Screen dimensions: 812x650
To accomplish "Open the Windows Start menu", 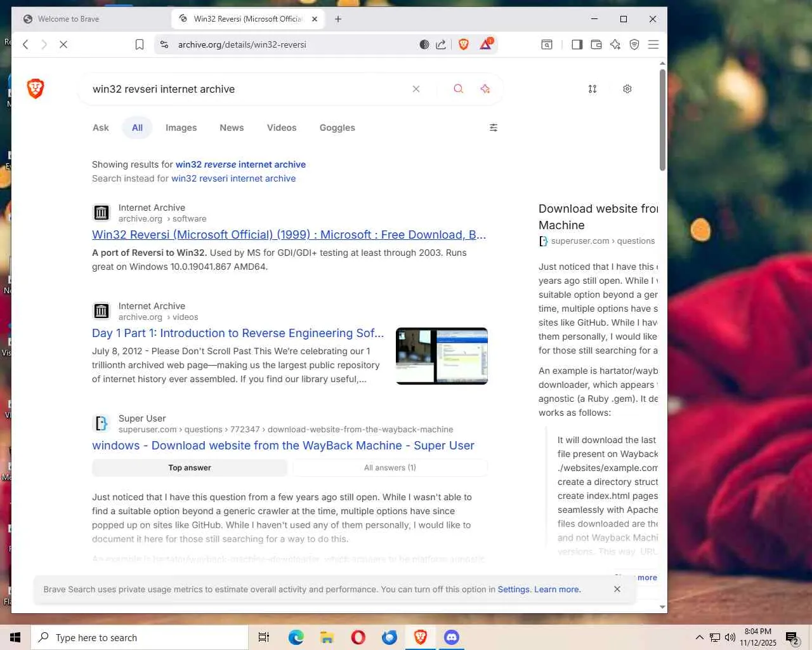I will pos(15,637).
